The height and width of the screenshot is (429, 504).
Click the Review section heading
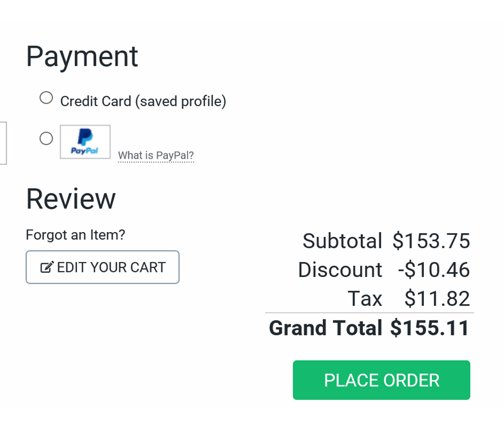pos(71,198)
